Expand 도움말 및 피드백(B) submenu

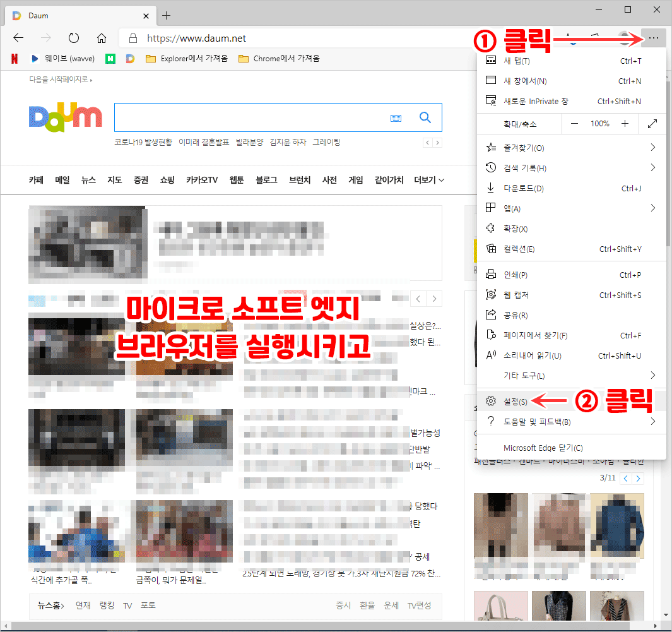[x=571, y=422]
